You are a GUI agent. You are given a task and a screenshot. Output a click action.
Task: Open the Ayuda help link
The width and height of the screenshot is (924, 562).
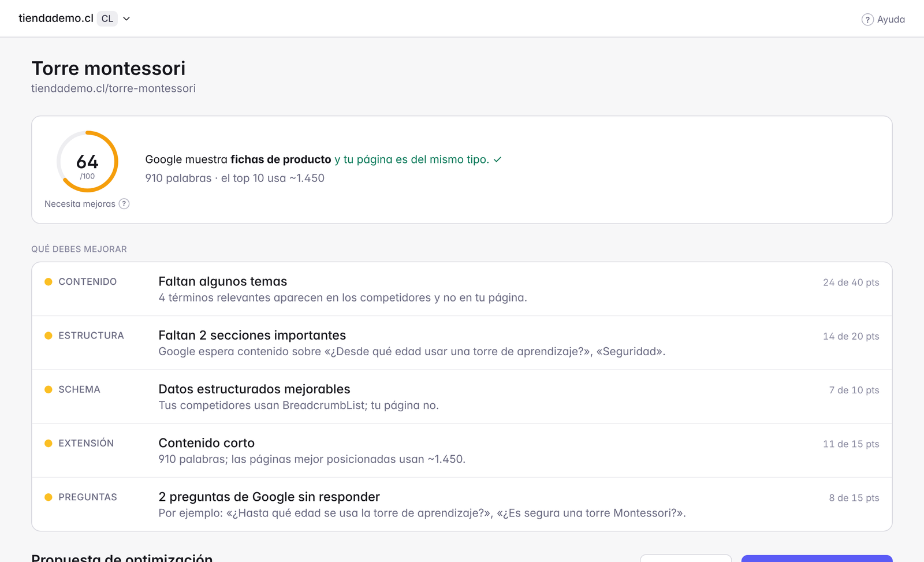point(883,20)
